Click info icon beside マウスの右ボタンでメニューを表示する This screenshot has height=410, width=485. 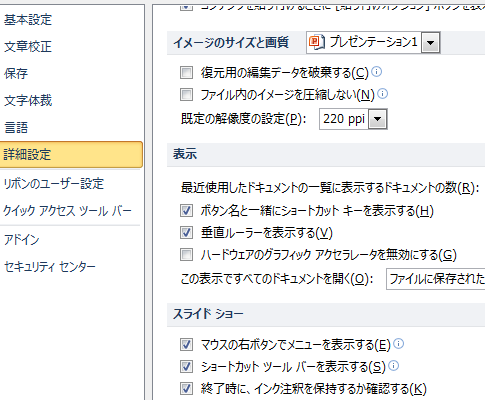coord(399,344)
